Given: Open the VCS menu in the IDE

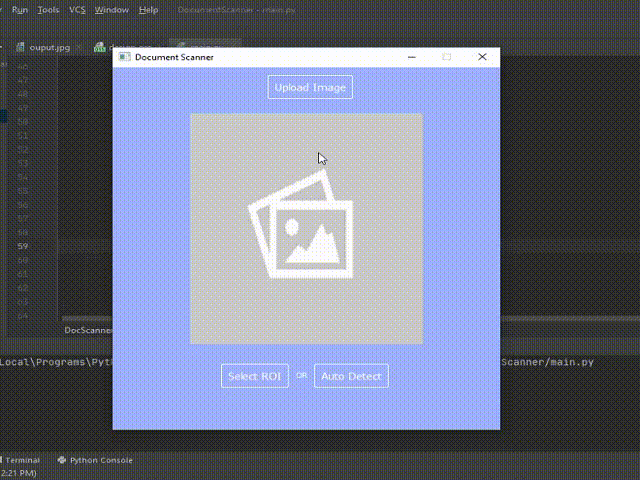Looking at the screenshot, I should point(77,10).
